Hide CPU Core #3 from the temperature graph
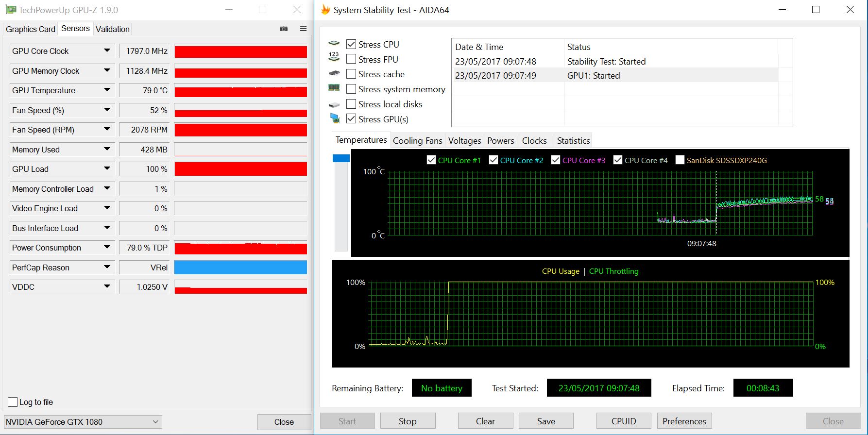The width and height of the screenshot is (868, 435). click(555, 160)
